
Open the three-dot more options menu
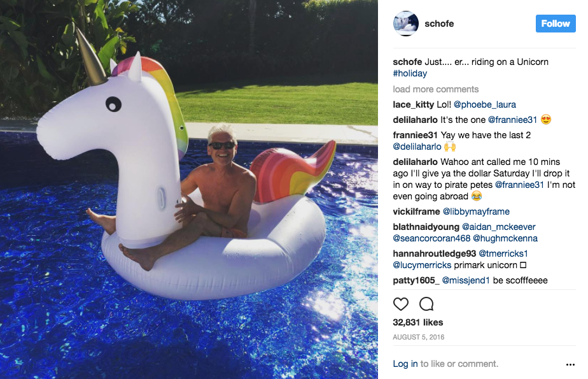click(570, 364)
